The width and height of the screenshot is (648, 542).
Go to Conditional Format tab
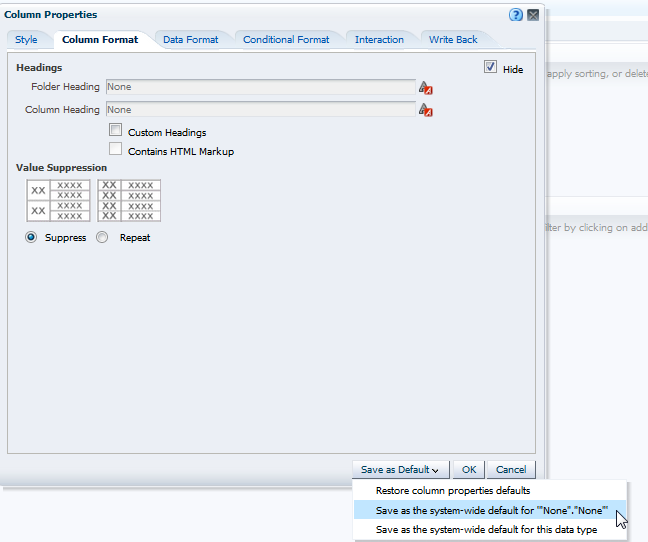click(x=286, y=40)
